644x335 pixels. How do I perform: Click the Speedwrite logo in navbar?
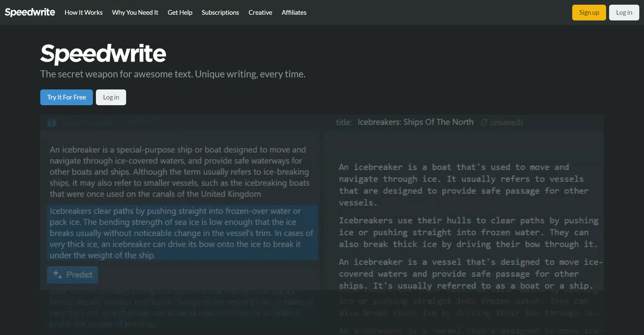(x=30, y=12)
